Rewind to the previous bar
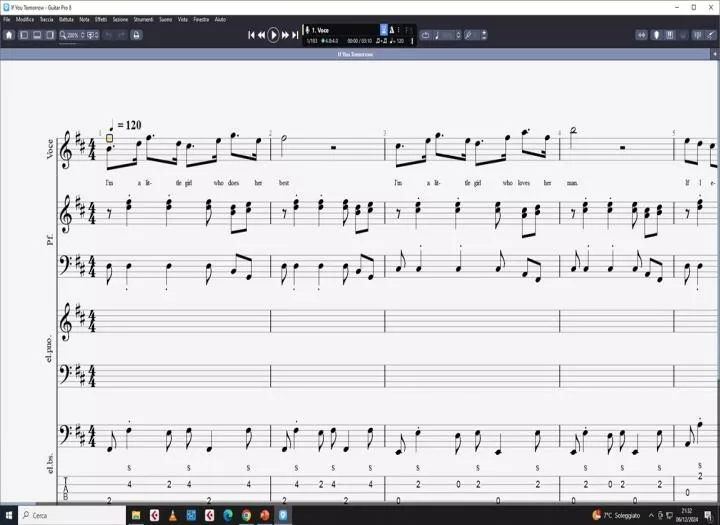 tap(261, 35)
